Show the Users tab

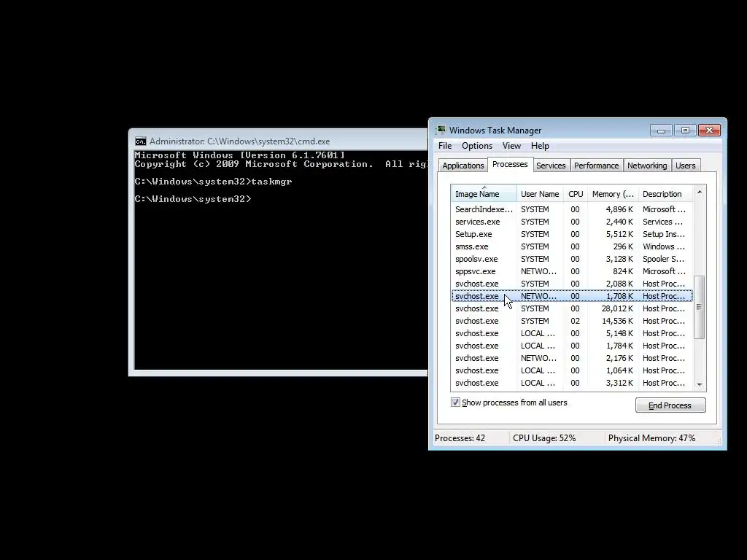click(x=685, y=166)
